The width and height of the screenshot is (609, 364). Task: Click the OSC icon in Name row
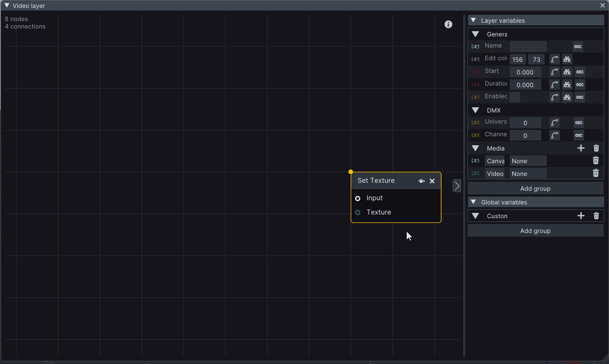point(578,46)
